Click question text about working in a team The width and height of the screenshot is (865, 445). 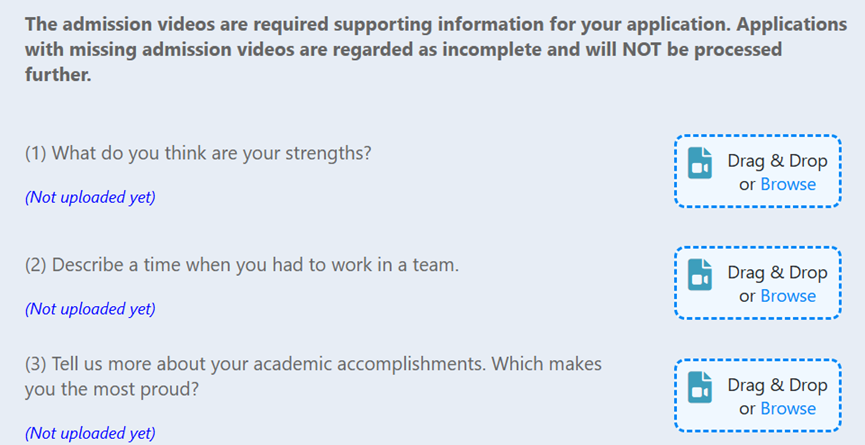pyautogui.click(x=242, y=265)
